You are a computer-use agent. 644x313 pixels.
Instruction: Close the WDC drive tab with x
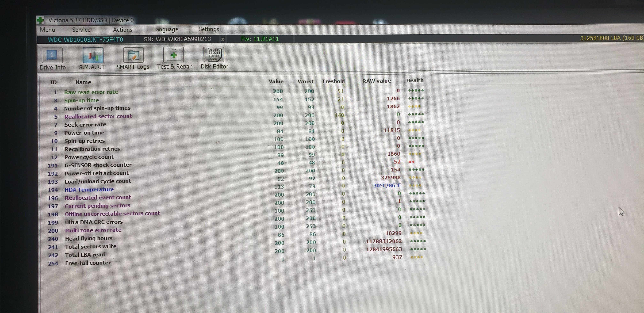point(222,39)
